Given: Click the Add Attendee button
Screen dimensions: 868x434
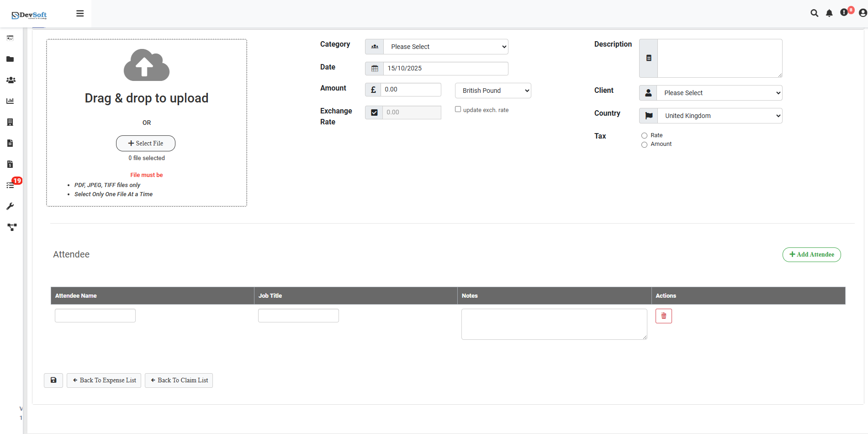Looking at the screenshot, I should pos(811,255).
